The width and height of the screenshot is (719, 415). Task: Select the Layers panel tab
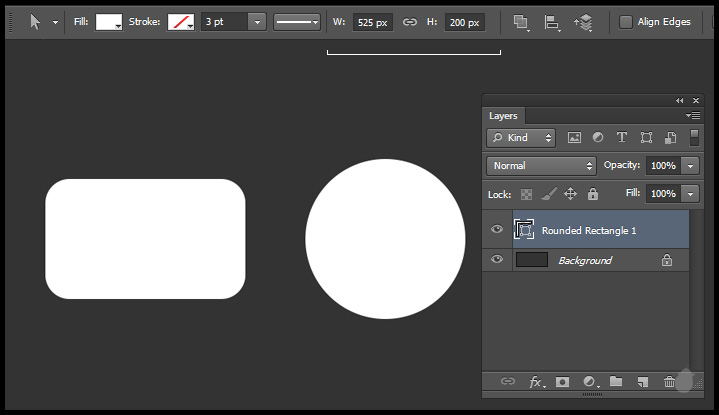503,116
